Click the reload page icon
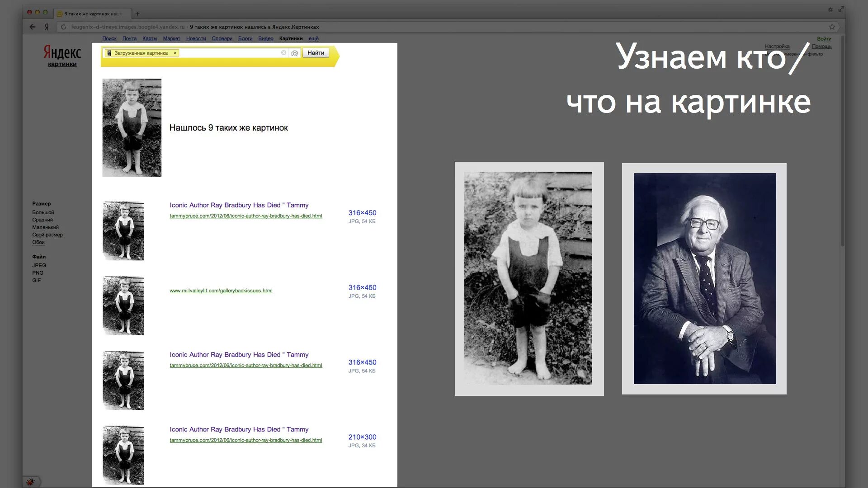The image size is (868, 488). 64,27
